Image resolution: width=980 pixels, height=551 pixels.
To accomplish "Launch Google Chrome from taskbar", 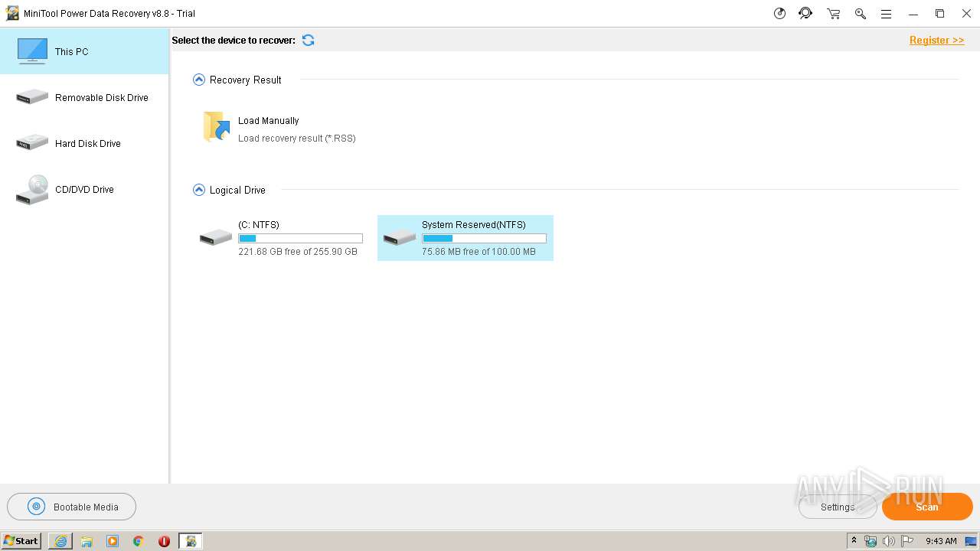I will pyautogui.click(x=139, y=541).
